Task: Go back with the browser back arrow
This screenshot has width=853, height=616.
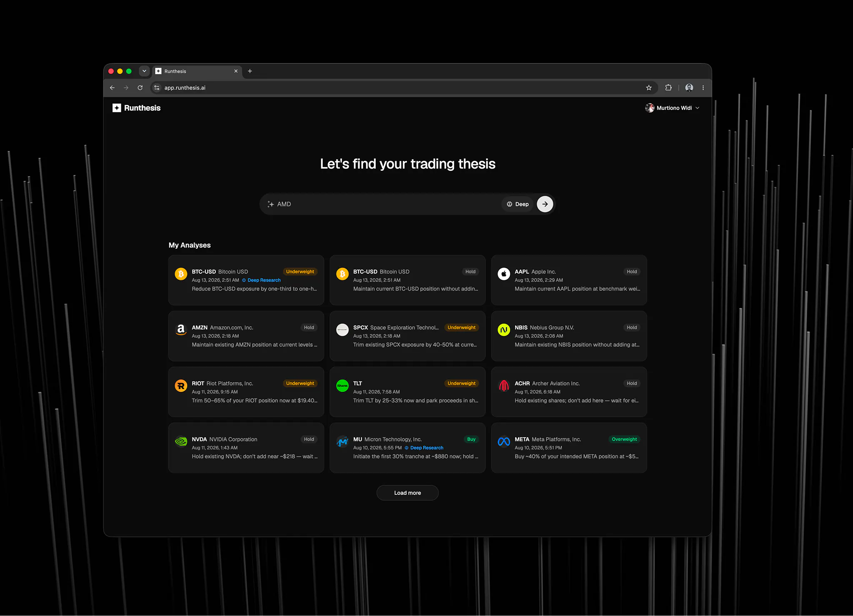Action: (x=112, y=88)
